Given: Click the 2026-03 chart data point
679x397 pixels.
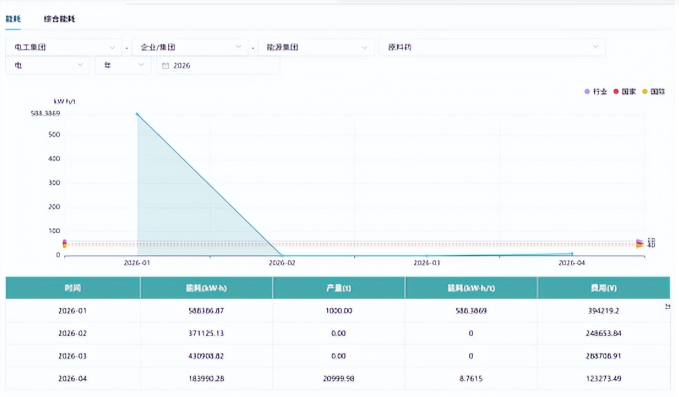Looking at the screenshot, I should [x=427, y=255].
